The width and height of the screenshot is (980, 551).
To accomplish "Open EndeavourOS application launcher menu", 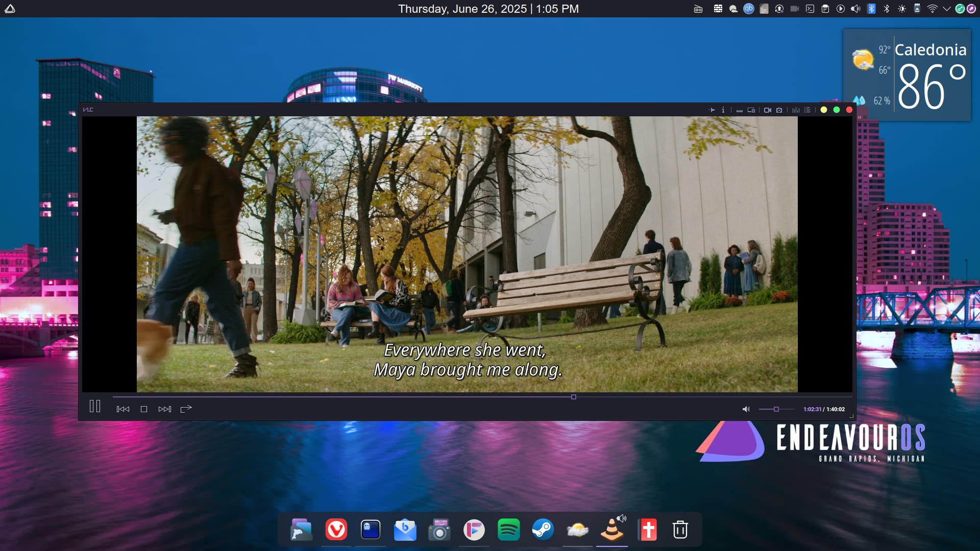I will (10, 9).
